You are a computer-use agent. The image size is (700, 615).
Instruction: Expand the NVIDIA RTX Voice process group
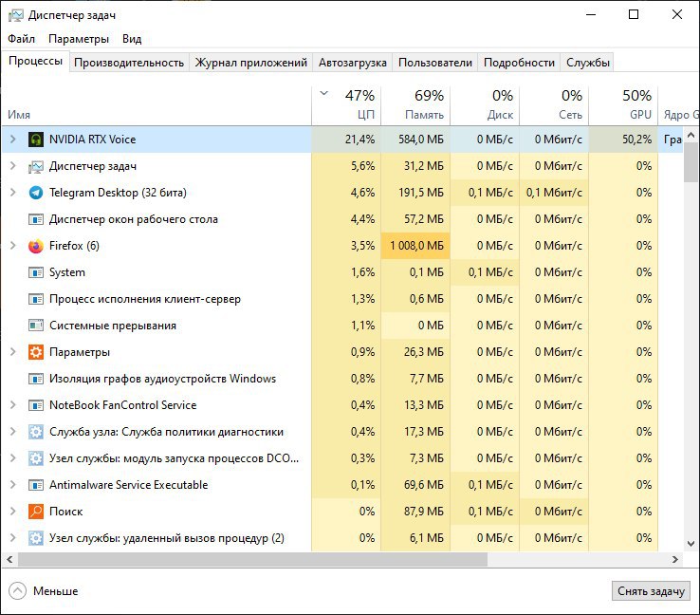tap(13, 140)
